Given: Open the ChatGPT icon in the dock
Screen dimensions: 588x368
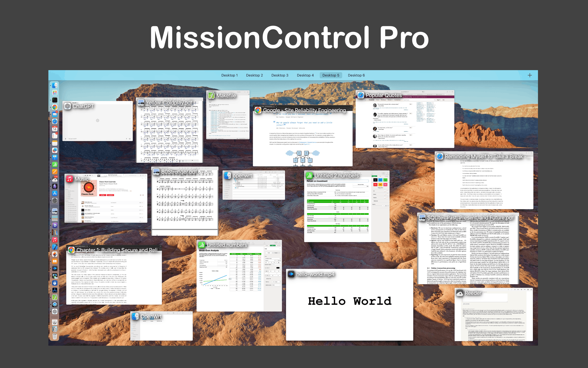Looking at the screenshot, I should pos(55,312).
